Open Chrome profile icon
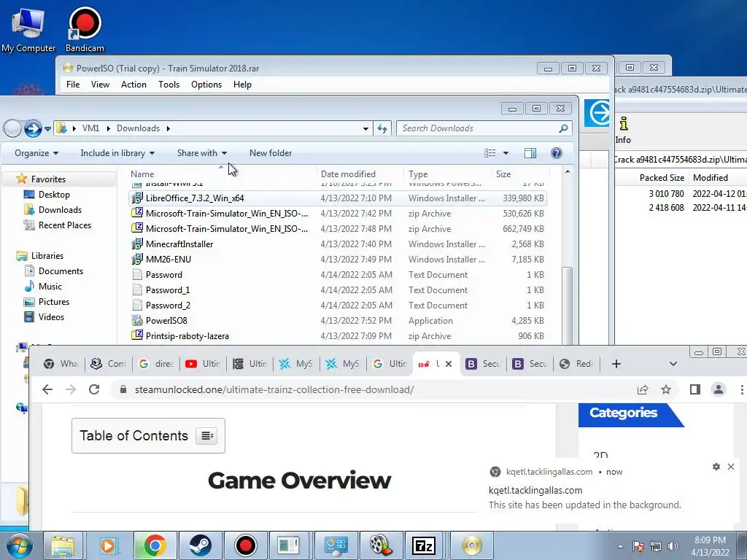 tap(718, 389)
